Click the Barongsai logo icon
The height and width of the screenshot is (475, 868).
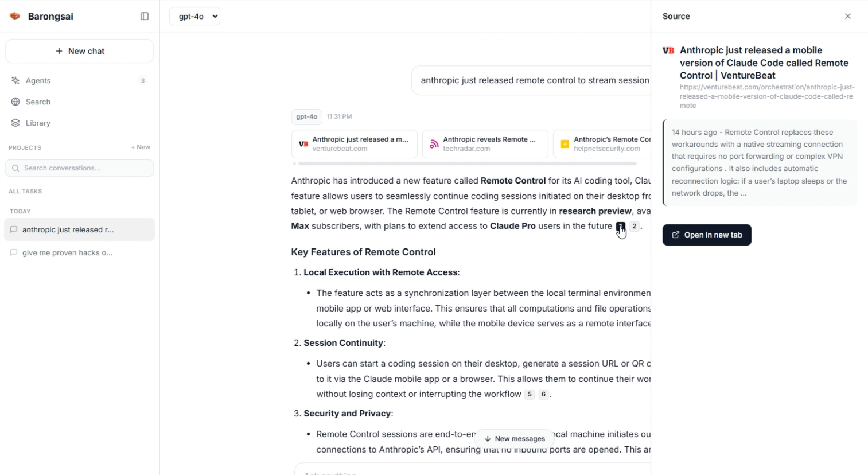(x=15, y=16)
